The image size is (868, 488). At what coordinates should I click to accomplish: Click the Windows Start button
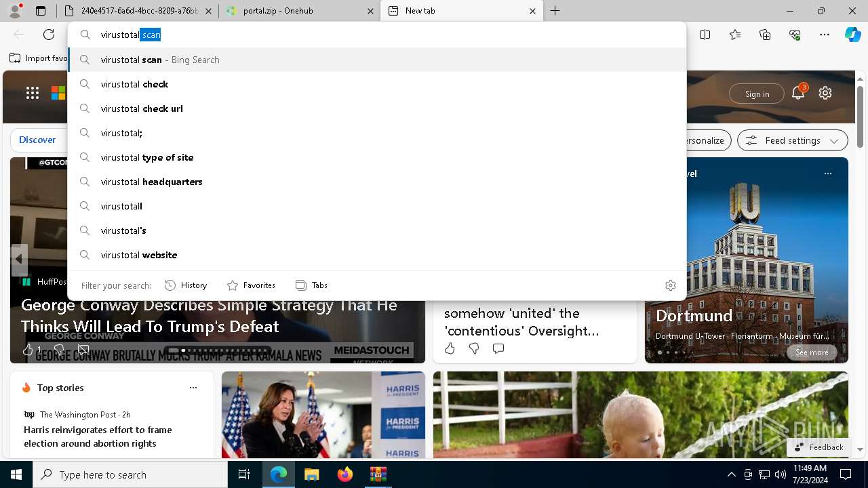16,474
